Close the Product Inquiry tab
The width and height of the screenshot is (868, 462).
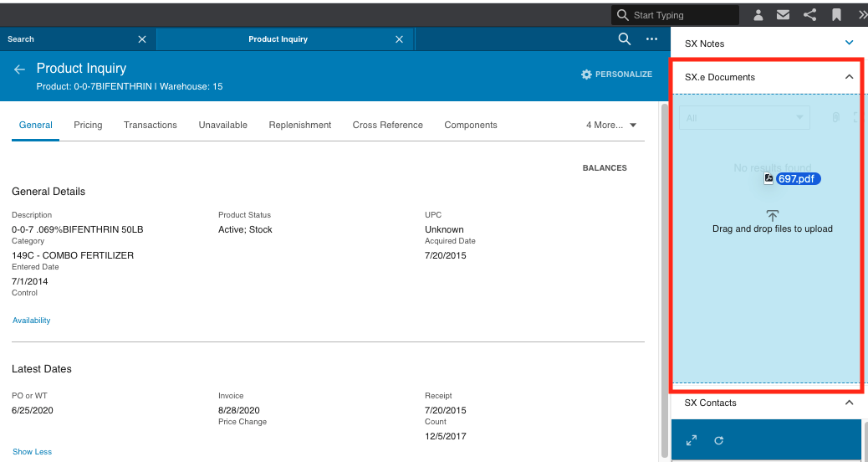(x=399, y=39)
